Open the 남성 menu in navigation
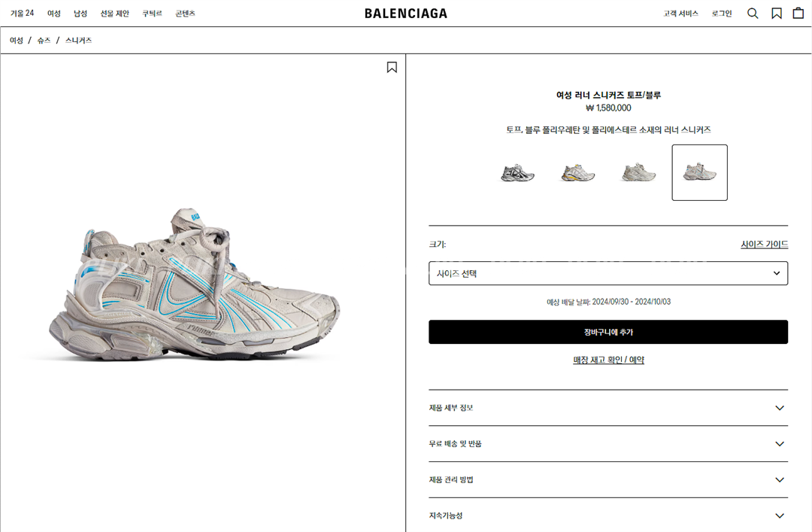Viewport: 812px width, 532px height. (x=80, y=14)
